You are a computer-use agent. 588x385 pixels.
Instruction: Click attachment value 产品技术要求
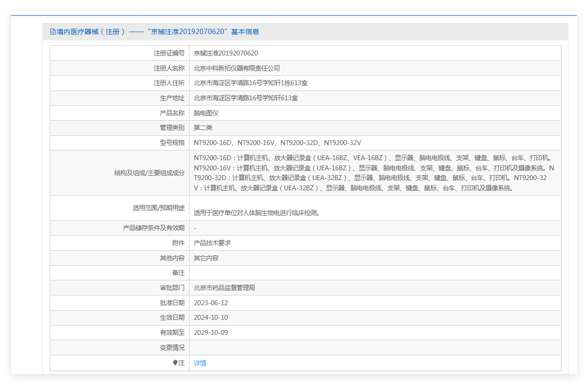[x=212, y=243]
